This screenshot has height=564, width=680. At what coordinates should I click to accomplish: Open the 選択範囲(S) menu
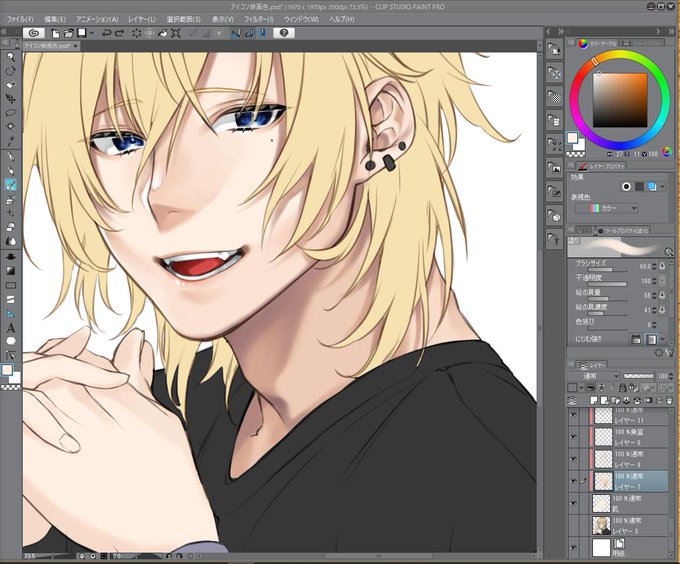pos(183,20)
